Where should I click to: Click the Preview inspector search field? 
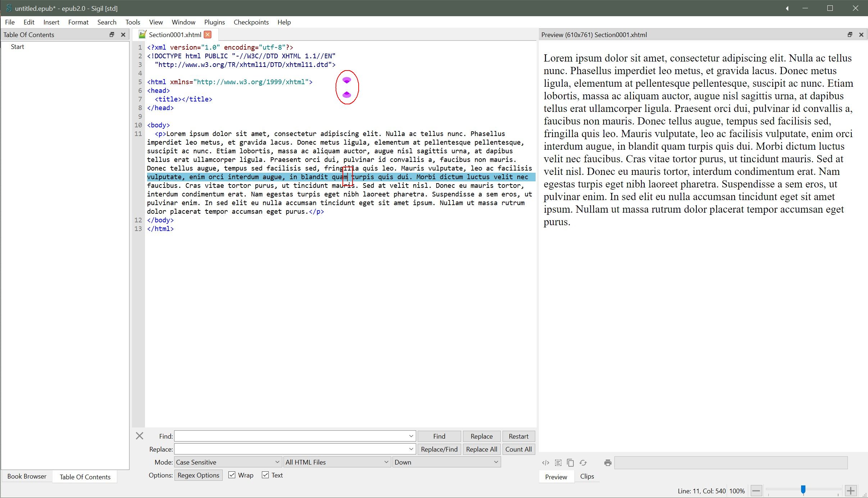point(731,463)
